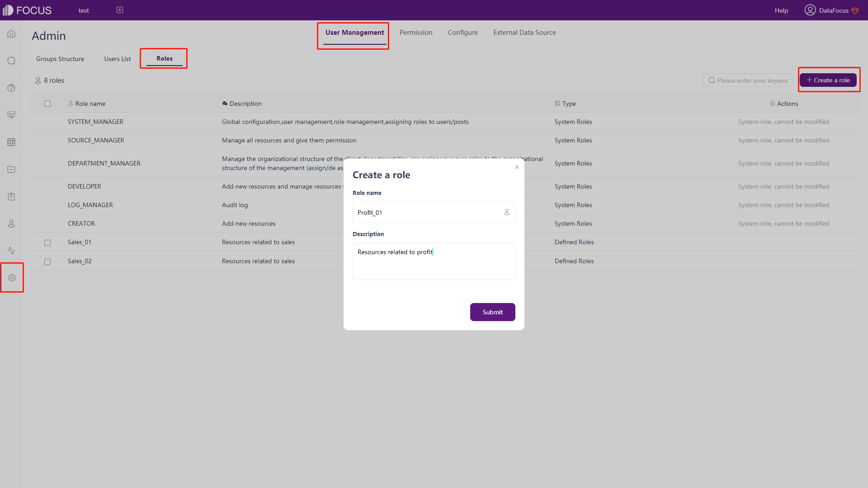Image resolution: width=868 pixels, height=488 pixels.
Task: Check the Sales_01 role checkbox
Action: pos(47,243)
